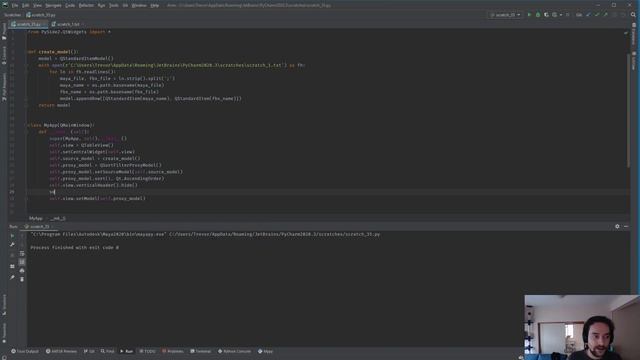
Task: Click Scratches breadcrumb in navigation bar
Action: coord(12,15)
